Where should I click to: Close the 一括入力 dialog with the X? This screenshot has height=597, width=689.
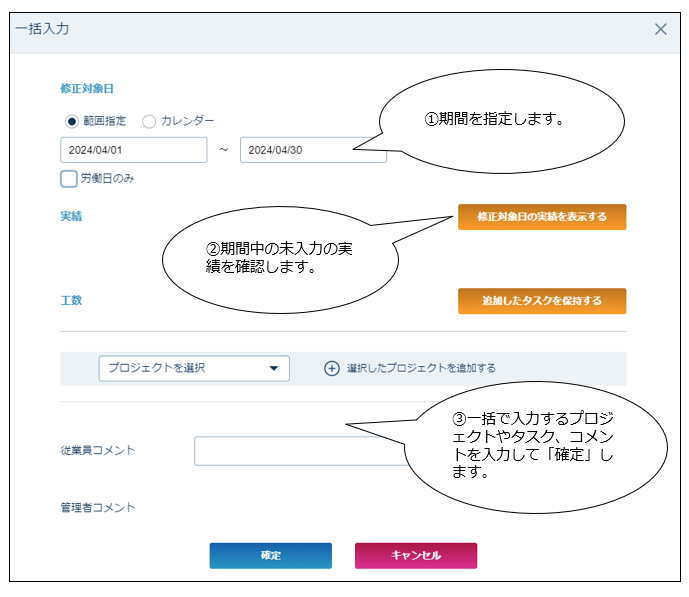(x=660, y=29)
